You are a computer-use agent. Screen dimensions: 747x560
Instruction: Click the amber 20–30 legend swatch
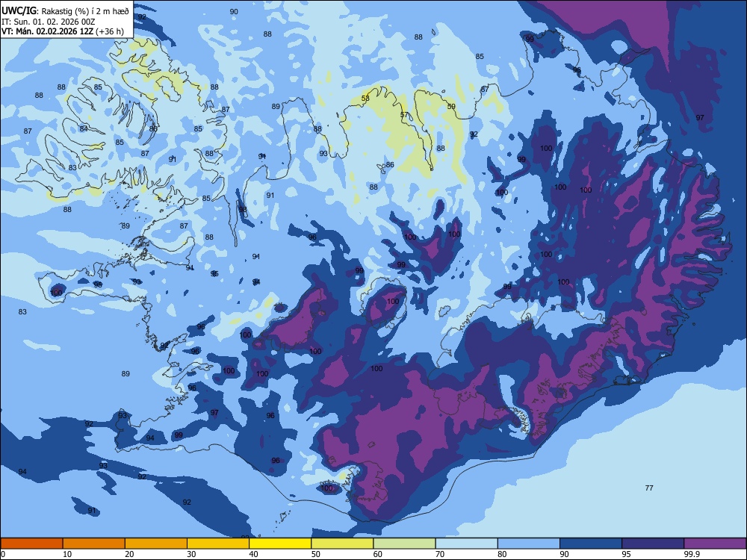[156, 544]
